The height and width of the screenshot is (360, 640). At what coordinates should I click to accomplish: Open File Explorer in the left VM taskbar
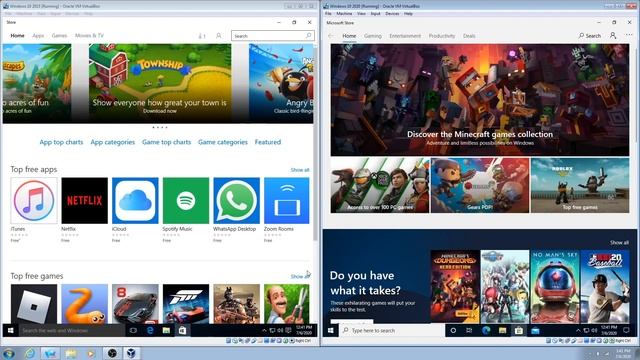(x=166, y=330)
